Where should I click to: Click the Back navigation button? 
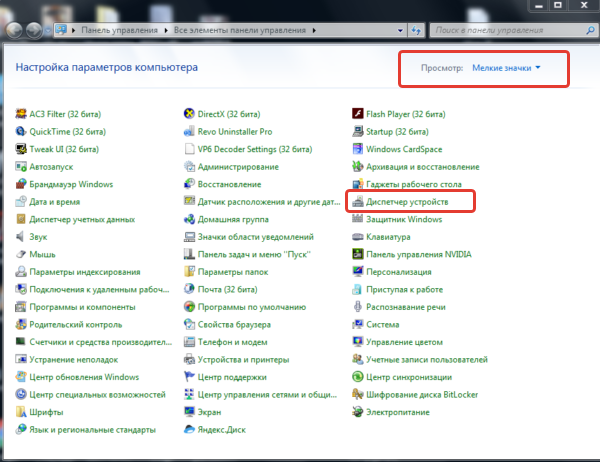pyautogui.click(x=14, y=30)
